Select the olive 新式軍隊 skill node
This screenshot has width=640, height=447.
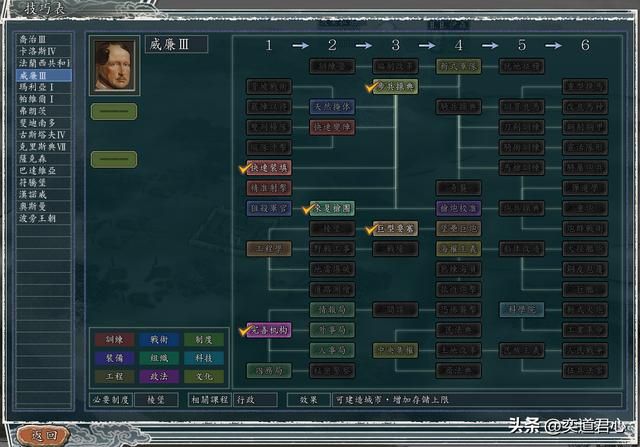459,66
